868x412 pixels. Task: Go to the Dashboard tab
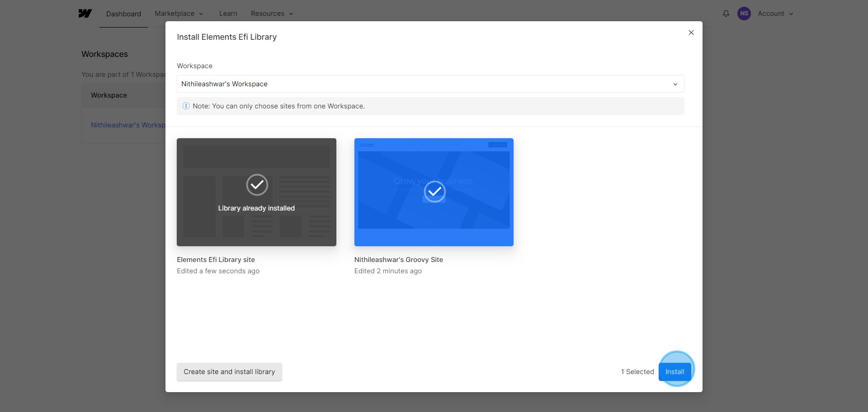click(123, 14)
